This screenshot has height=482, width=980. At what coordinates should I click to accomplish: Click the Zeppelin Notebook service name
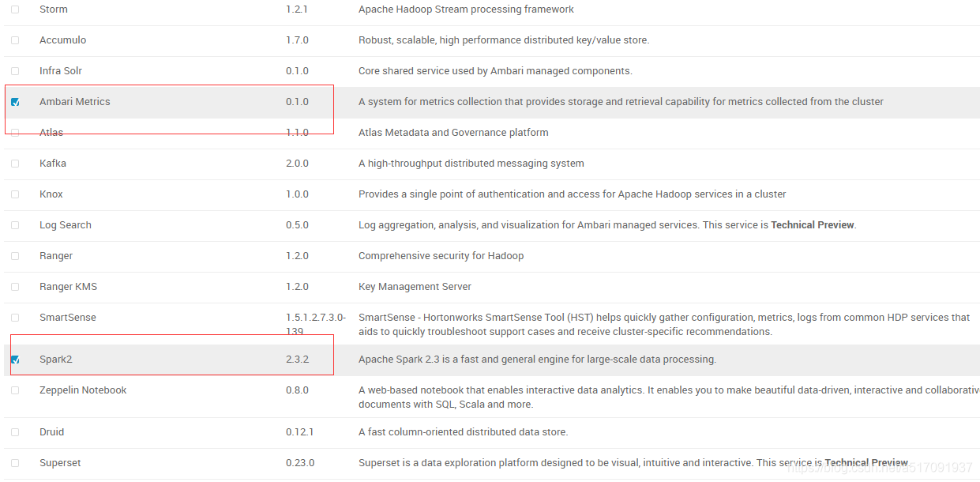83,390
